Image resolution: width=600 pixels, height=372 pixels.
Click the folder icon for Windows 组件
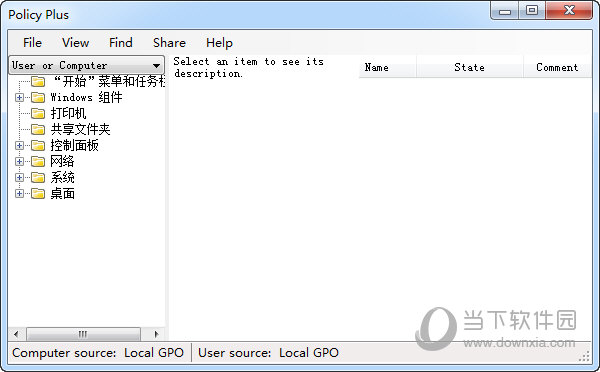(38, 98)
